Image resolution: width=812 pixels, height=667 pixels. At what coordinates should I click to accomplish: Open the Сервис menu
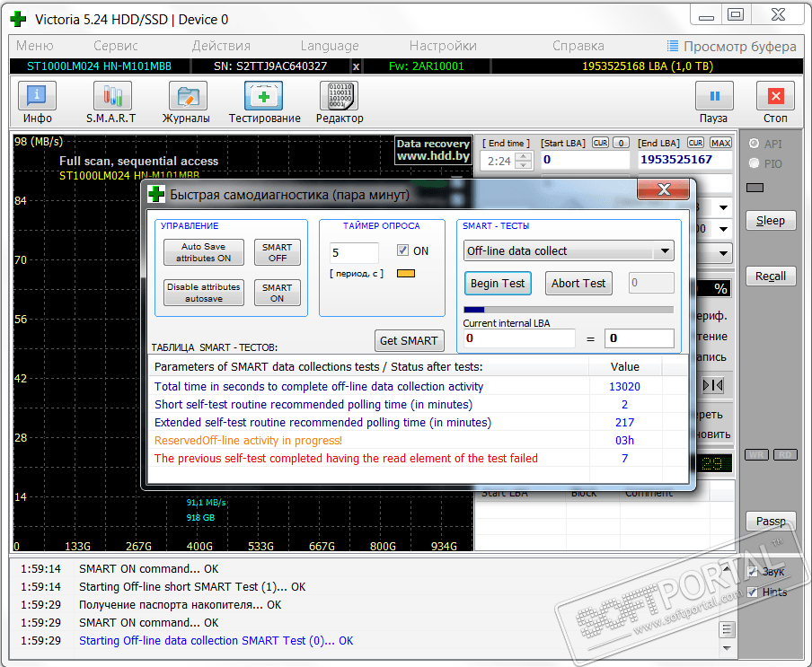click(x=116, y=46)
